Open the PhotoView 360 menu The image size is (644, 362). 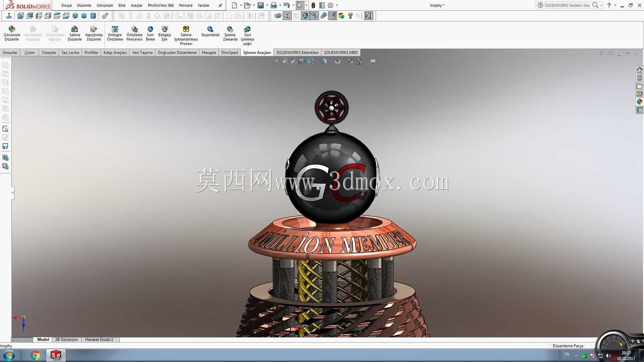tap(161, 5)
